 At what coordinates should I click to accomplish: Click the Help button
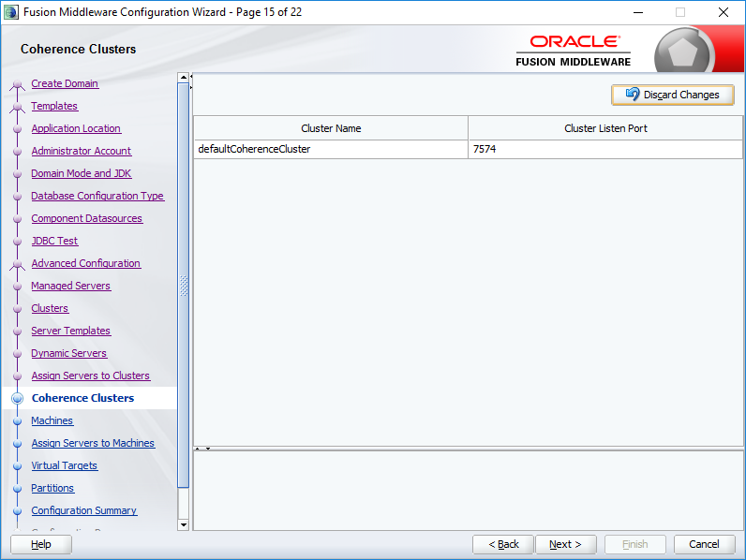(41, 544)
